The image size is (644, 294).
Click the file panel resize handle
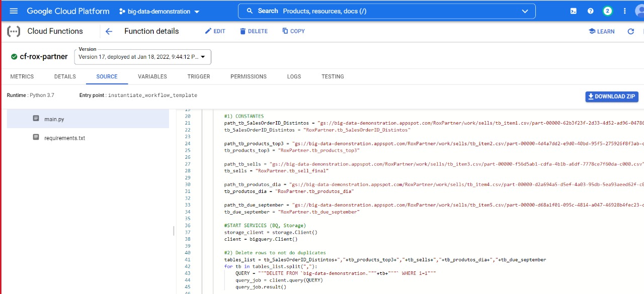pos(174,231)
